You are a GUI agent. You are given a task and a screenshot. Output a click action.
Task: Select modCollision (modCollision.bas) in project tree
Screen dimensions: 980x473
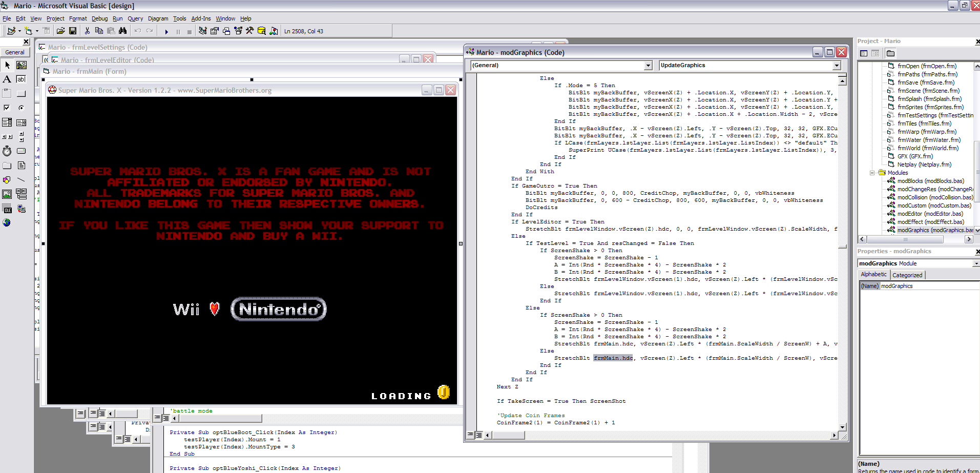coord(935,197)
